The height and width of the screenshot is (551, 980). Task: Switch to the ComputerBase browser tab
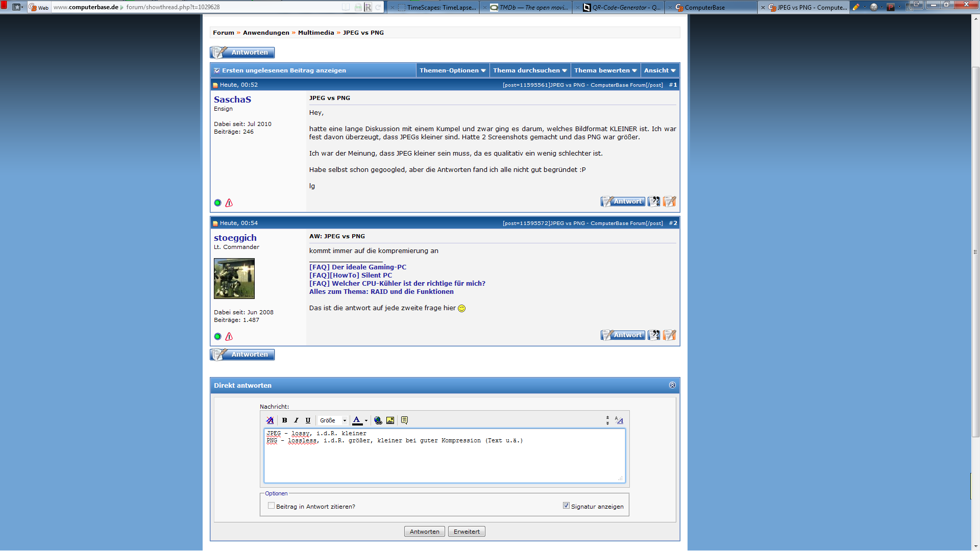[x=704, y=7]
